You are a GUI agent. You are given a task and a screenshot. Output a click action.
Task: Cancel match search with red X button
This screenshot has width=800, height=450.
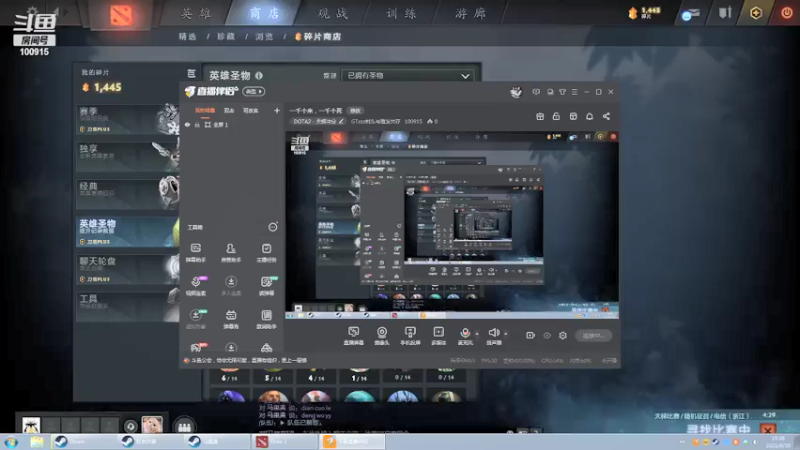click(x=768, y=430)
